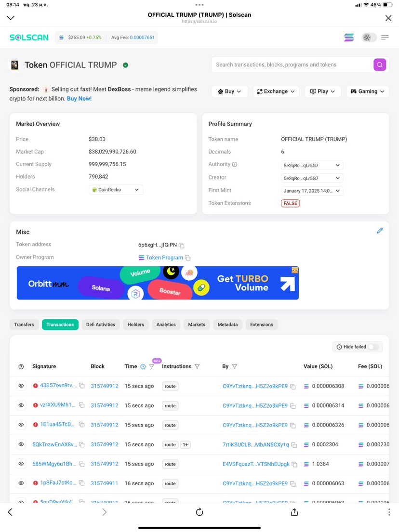Open signature 43B57ovn9rv... transaction link

(x=58, y=386)
